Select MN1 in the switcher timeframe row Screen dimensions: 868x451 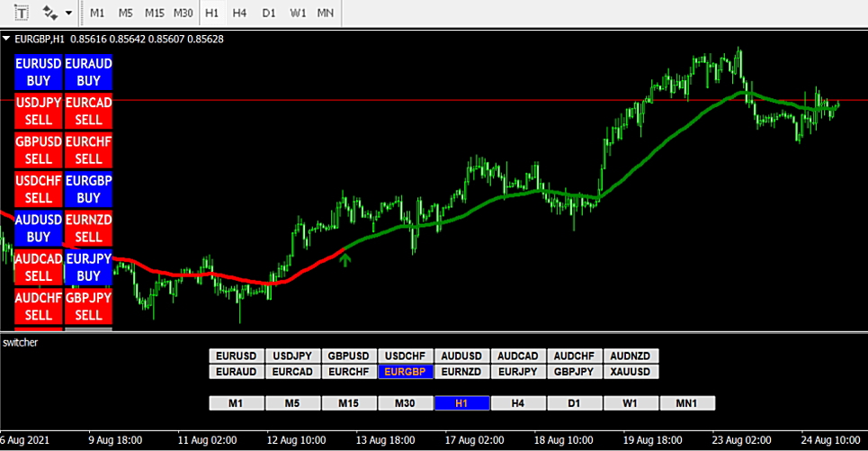point(687,403)
